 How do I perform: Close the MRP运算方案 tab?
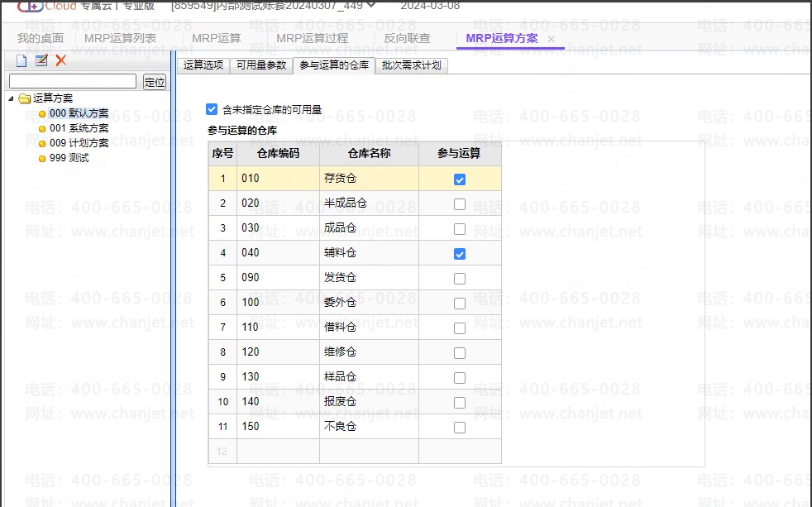[x=551, y=39]
